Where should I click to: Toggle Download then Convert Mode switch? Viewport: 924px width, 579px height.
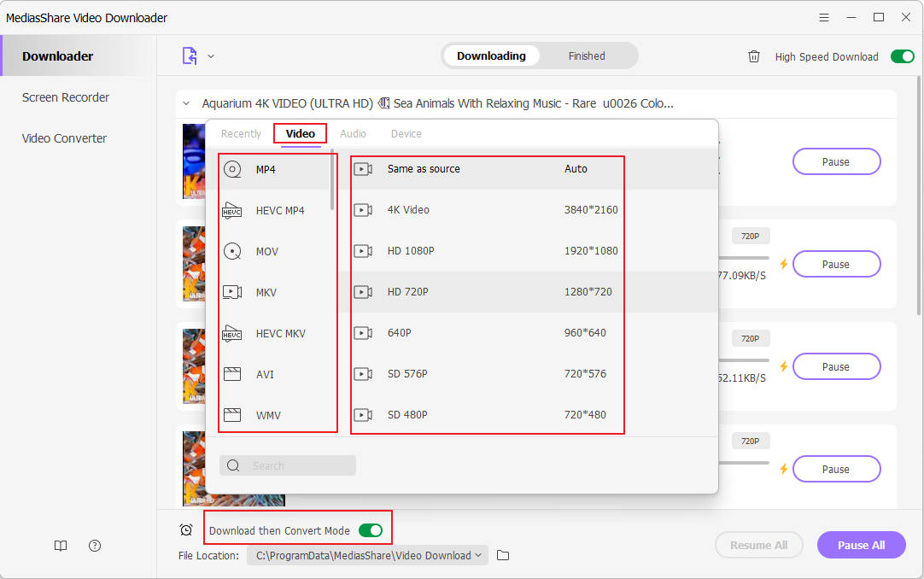tap(371, 530)
